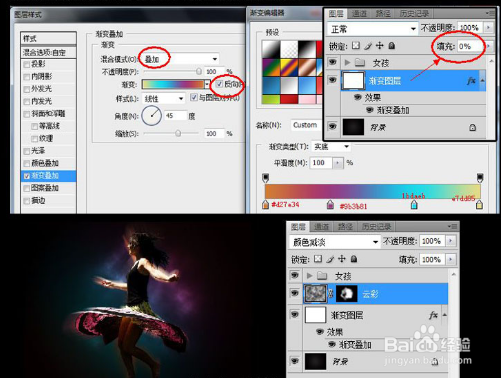The width and height of the screenshot is (501, 378).
Task: Open 颜色减淡 blend mode dropdown
Action: [335, 242]
